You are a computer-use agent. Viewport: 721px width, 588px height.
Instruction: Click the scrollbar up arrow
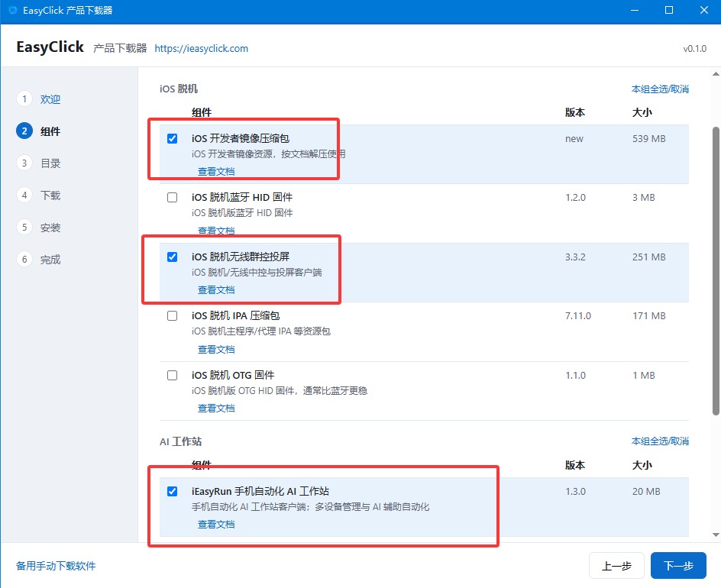coord(716,74)
